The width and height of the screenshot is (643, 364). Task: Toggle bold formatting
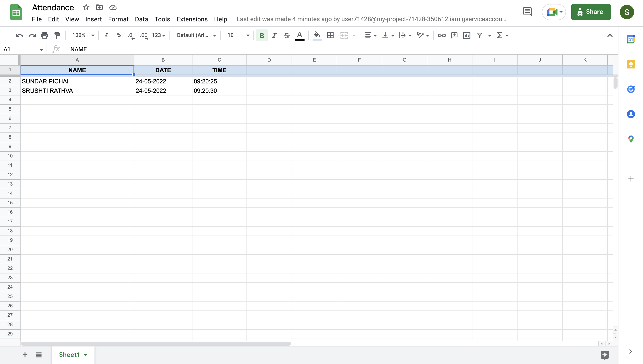[261, 35]
